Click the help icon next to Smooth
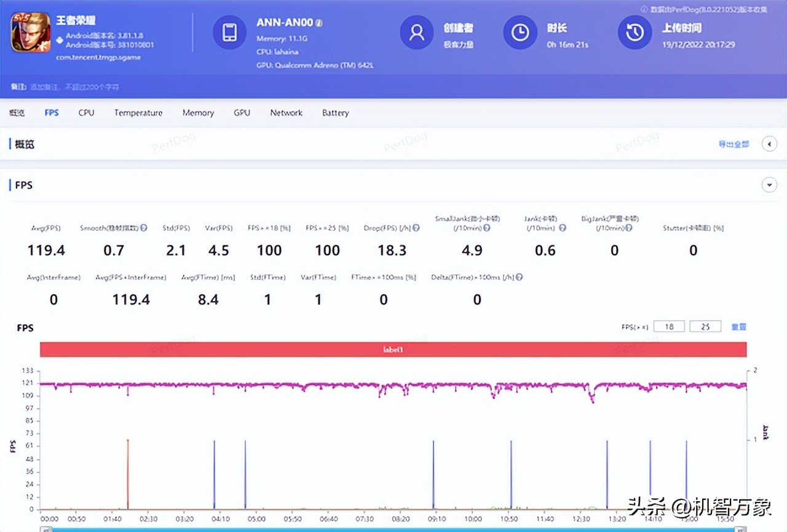The image size is (787, 532). [x=144, y=228]
